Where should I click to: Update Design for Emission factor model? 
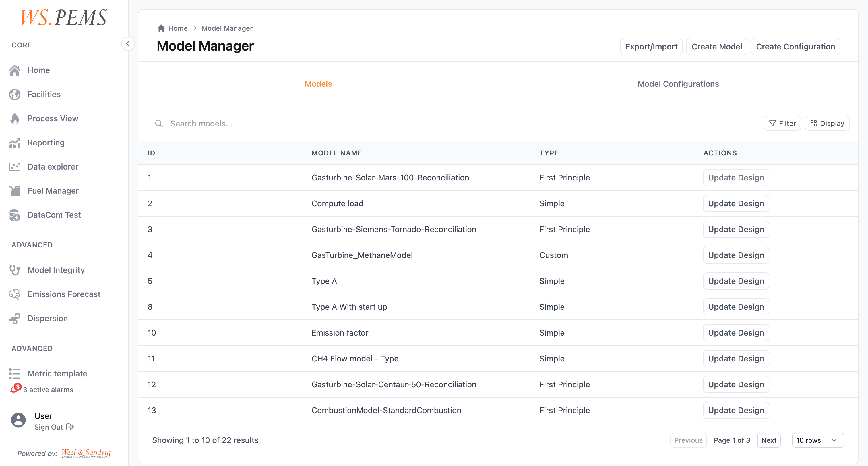coord(736,333)
